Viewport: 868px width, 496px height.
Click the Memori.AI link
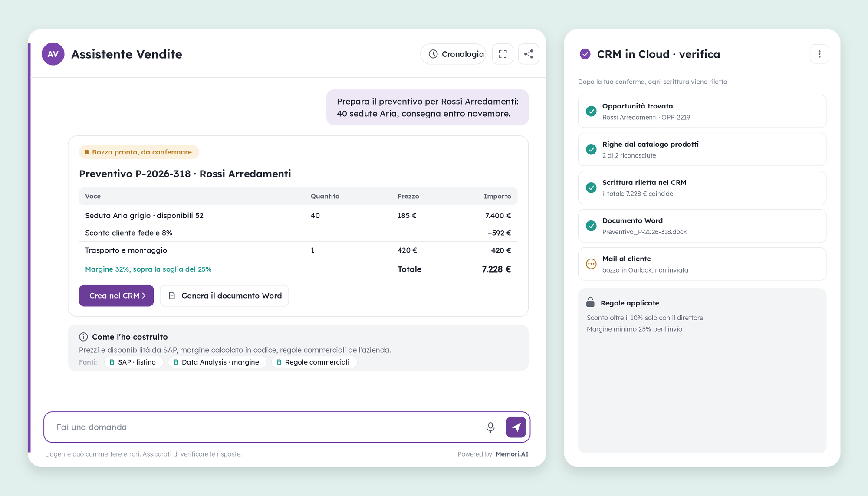pos(512,454)
